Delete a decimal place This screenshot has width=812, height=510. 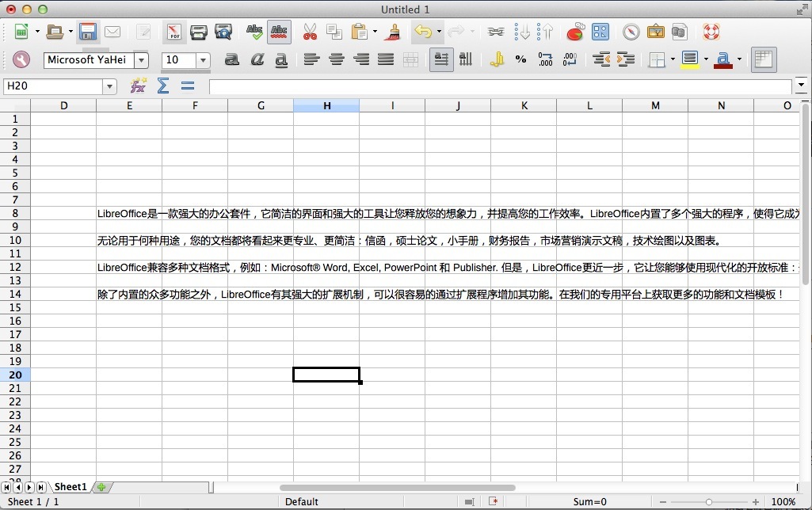click(x=570, y=59)
